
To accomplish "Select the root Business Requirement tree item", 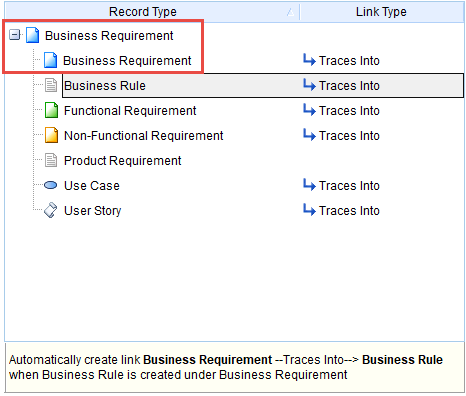I will (x=109, y=35).
